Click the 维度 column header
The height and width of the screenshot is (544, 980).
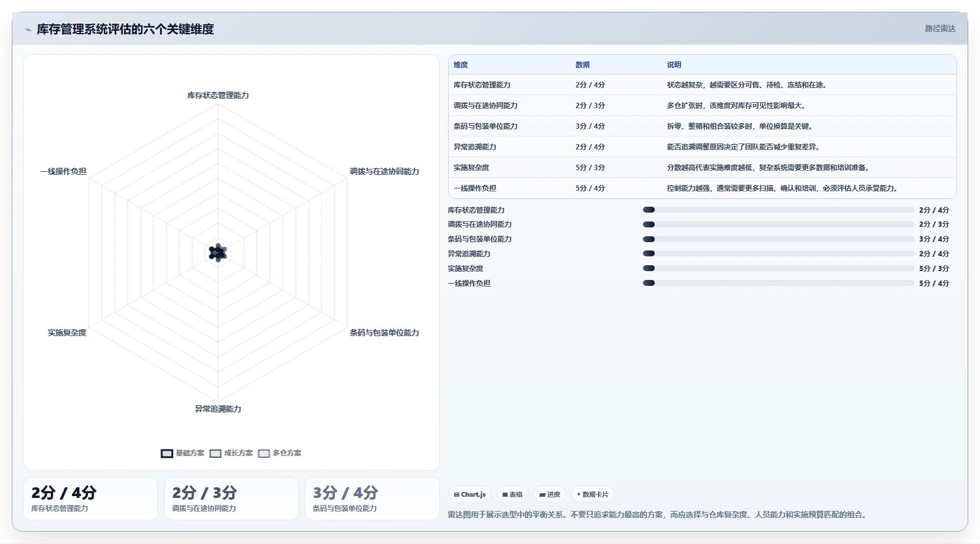(460, 65)
